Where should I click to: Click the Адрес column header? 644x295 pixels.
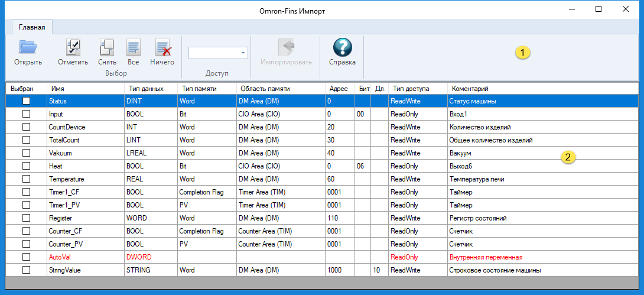[340, 88]
